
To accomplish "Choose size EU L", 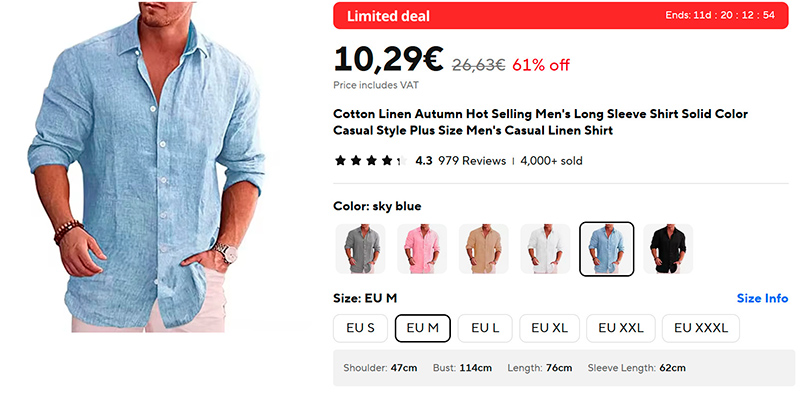I will click(x=485, y=328).
